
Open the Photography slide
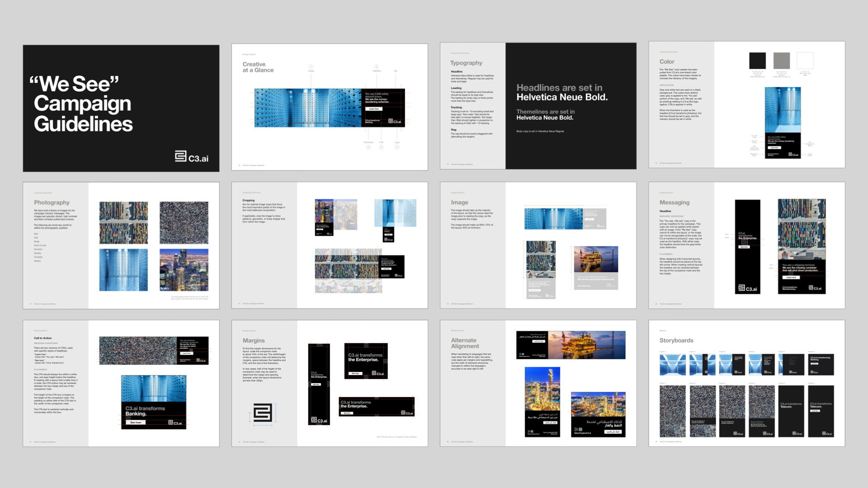121,246
